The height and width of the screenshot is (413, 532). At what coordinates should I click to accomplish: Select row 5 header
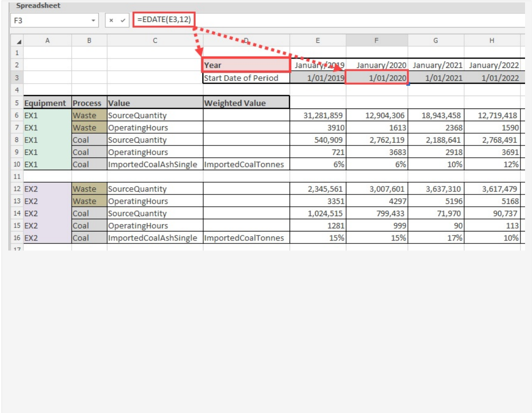click(x=17, y=103)
